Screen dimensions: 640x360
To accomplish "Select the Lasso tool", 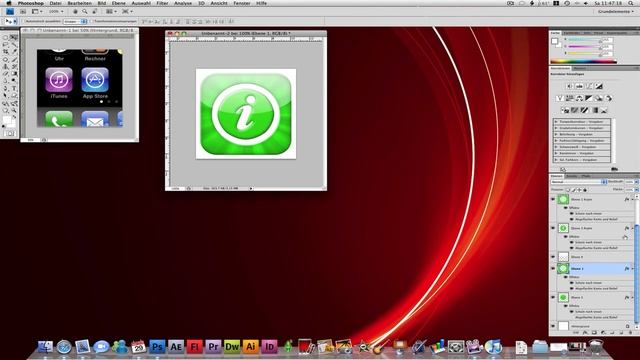I will 6,44.
